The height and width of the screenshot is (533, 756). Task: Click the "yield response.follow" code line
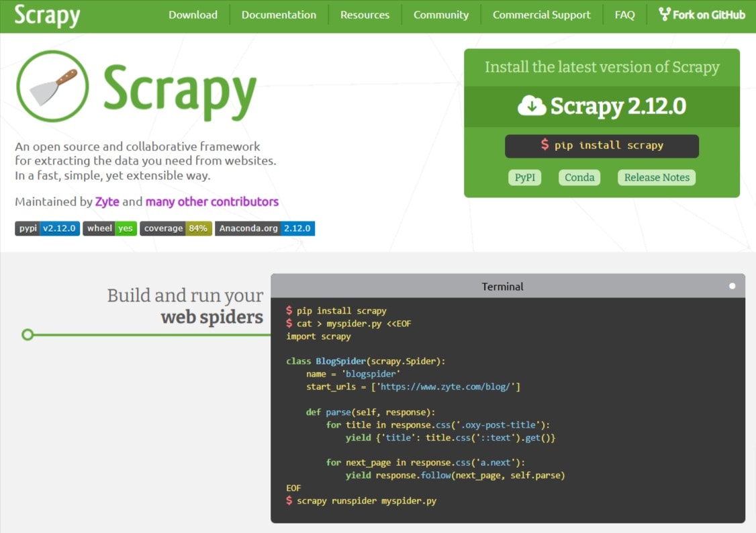click(455, 475)
